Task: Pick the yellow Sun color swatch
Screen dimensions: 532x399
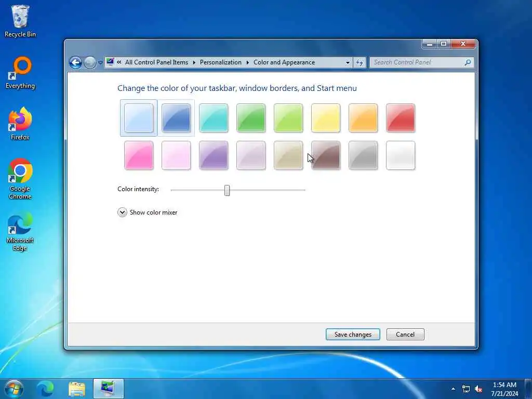Action: [326, 118]
